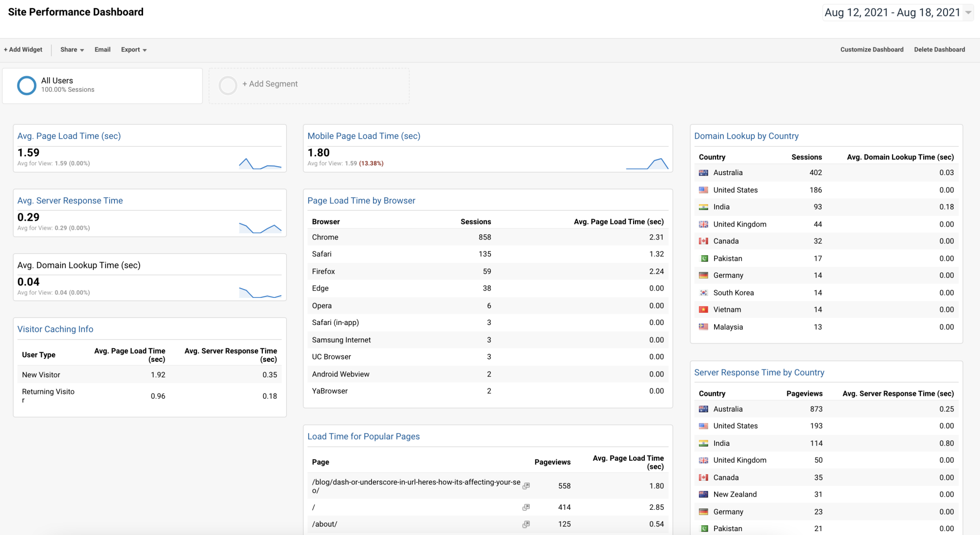Screen dimensions: 980x535
Task: Expand the Export dropdown
Action: [x=133, y=49]
